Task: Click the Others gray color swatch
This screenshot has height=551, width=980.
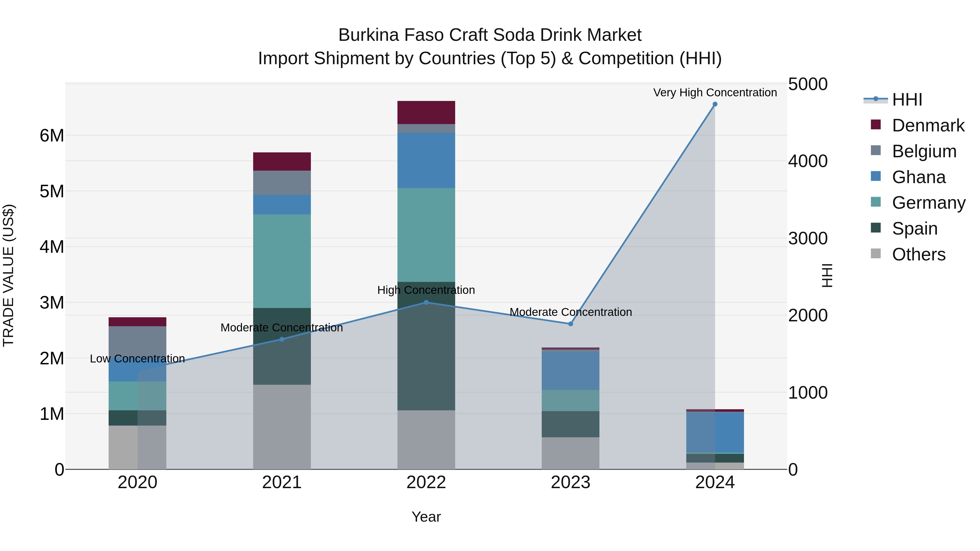Action: click(x=876, y=253)
